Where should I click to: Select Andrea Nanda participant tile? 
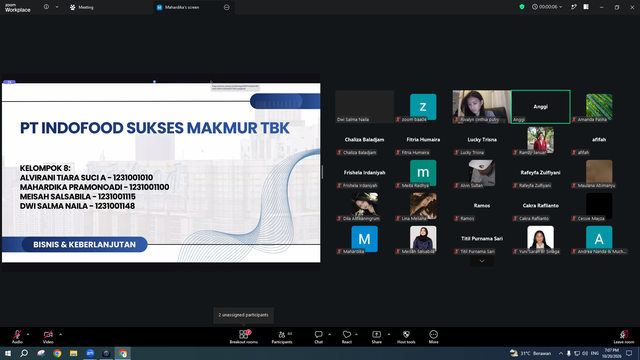pyautogui.click(x=599, y=239)
